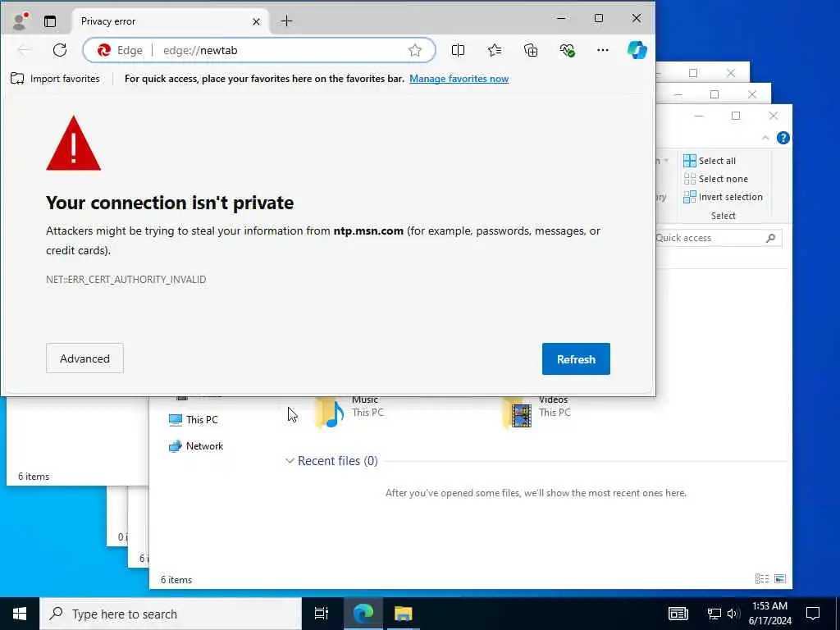
Task: Open File Explorer help icon
Action: tap(783, 138)
